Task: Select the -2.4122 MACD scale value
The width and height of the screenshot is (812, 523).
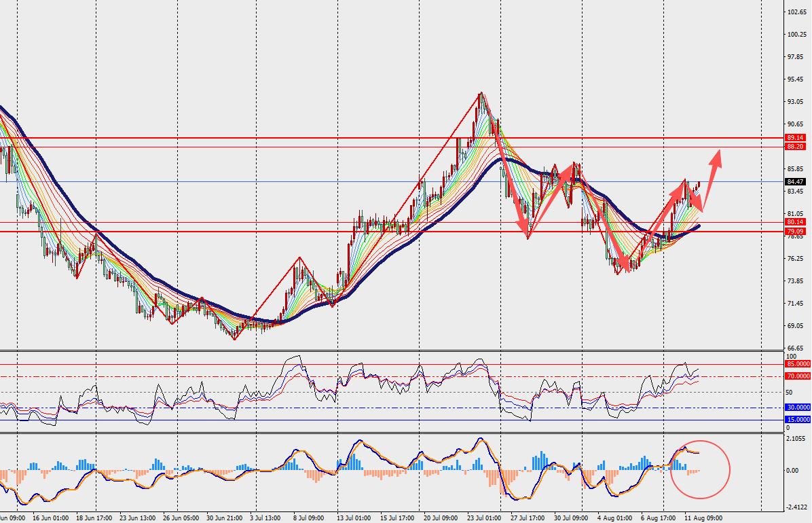Action: click(796, 507)
